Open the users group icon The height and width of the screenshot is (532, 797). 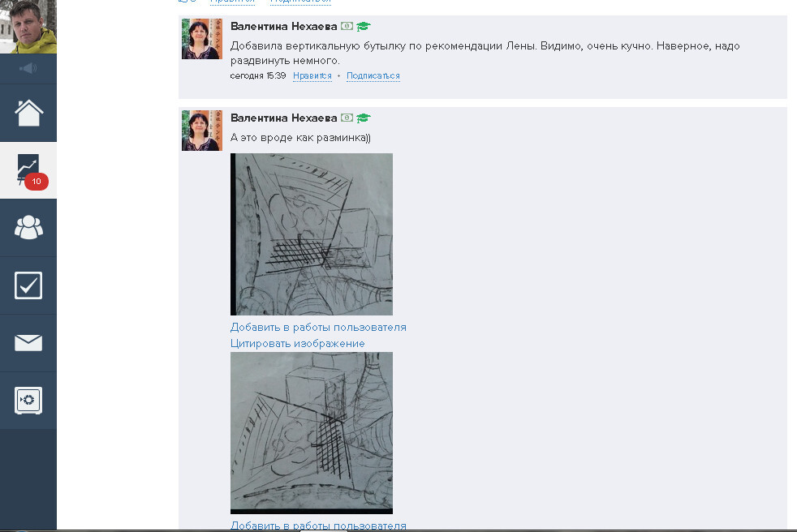[28, 227]
